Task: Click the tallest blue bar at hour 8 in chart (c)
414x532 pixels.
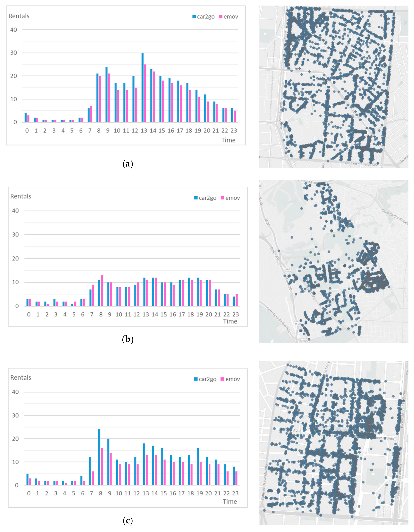Action: [99, 457]
